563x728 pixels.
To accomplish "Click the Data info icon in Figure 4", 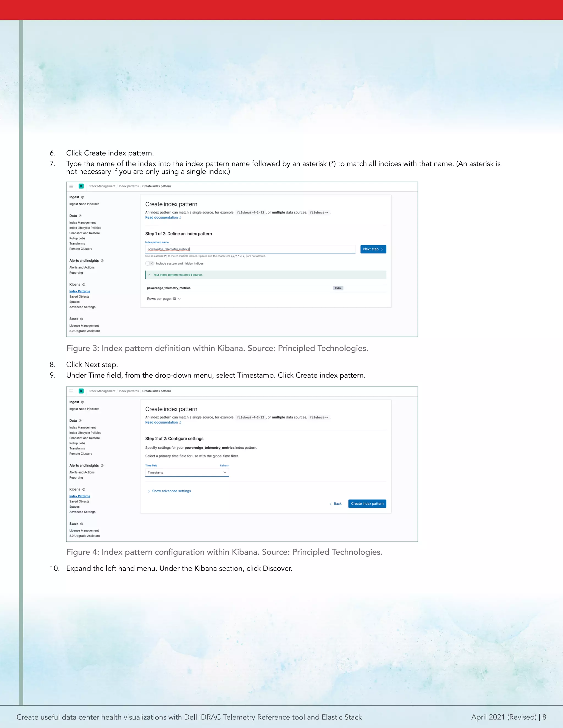I will (80, 421).
